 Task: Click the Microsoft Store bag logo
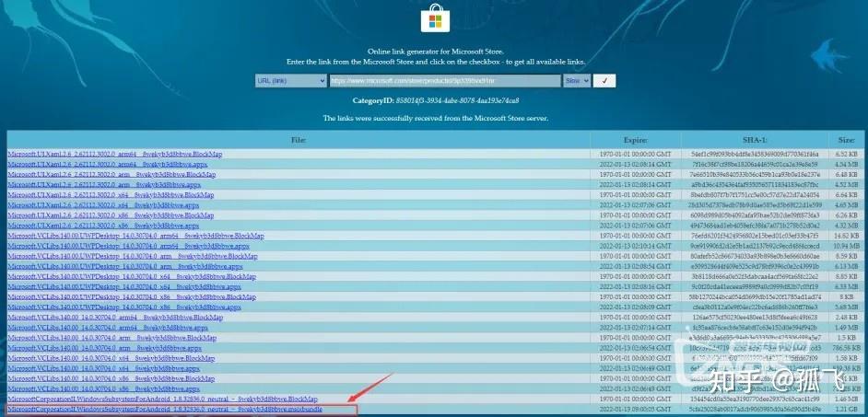click(x=435, y=17)
